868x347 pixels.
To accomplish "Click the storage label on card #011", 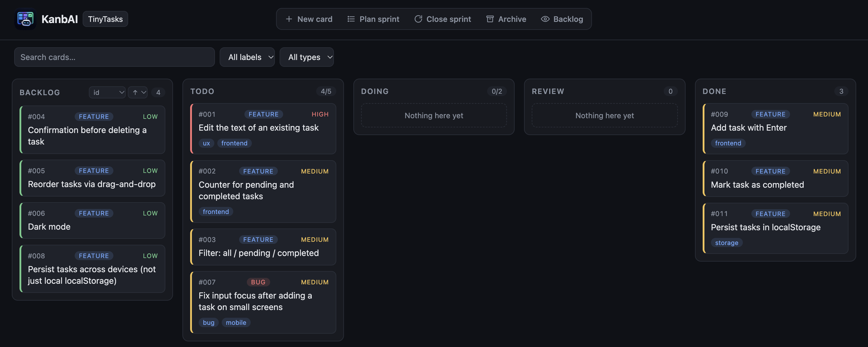I will point(727,243).
